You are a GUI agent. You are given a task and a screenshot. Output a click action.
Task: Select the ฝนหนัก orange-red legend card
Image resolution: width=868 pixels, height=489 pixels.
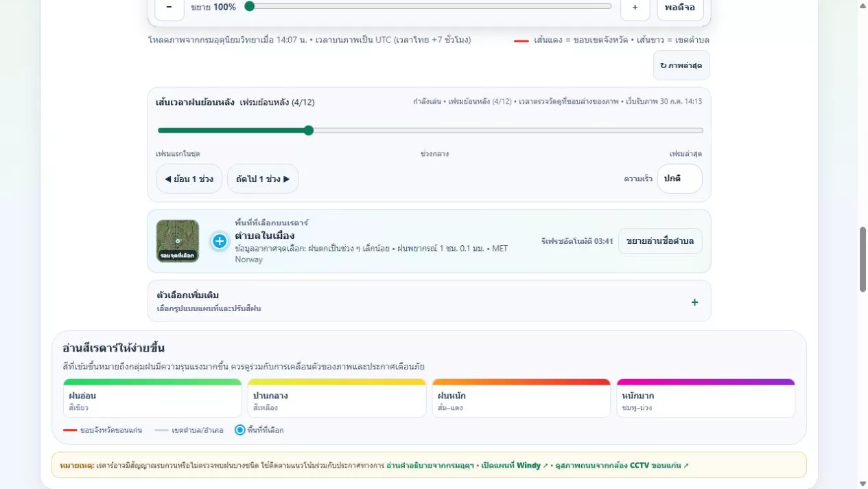[x=521, y=398]
